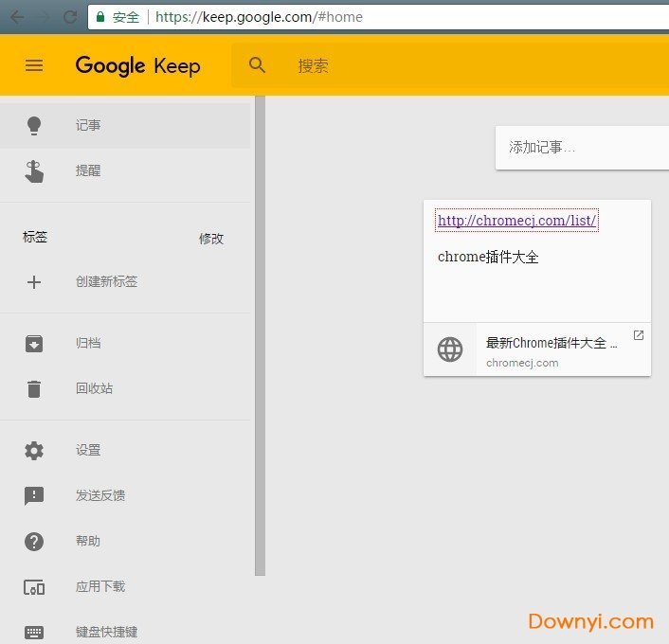Open the trash bin icon
The width and height of the screenshot is (669, 644).
(x=34, y=388)
